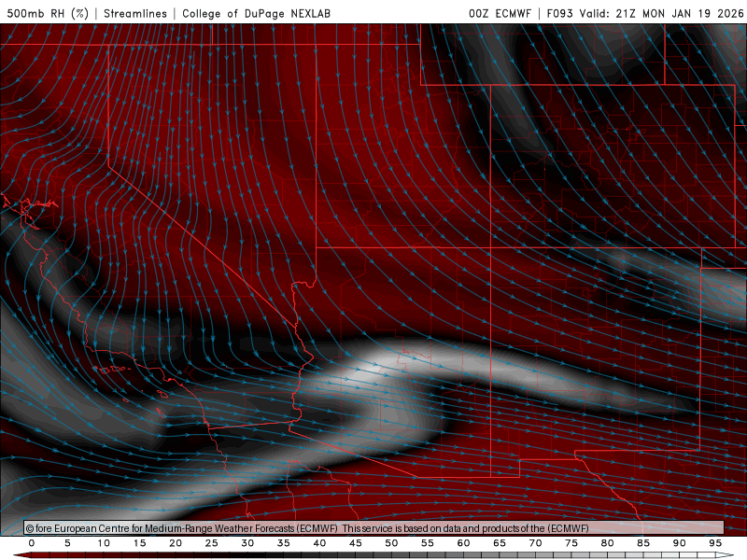Click the '40' legend number
The image size is (747, 560).
tap(319, 543)
